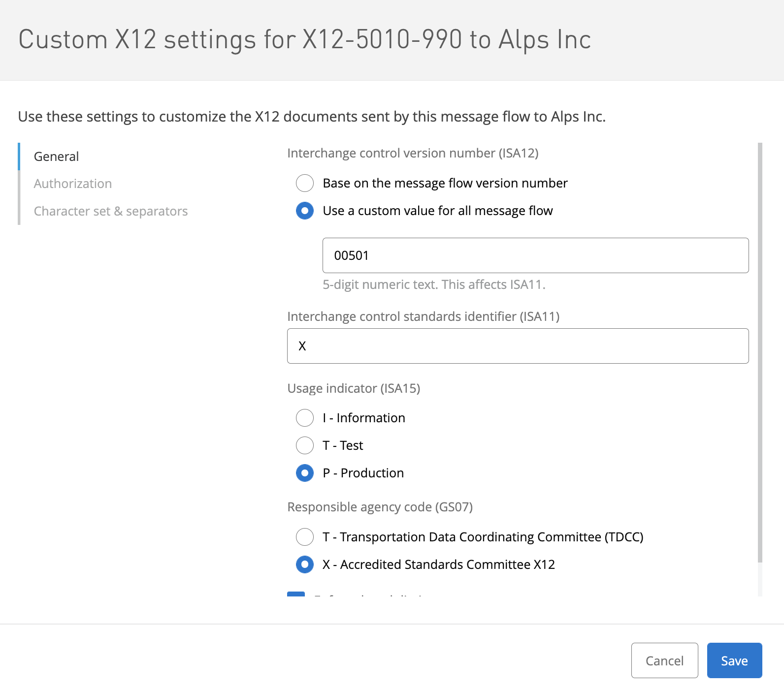Click the custom version field containing 00501
This screenshot has height=688, width=784.
click(x=535, y=255)
